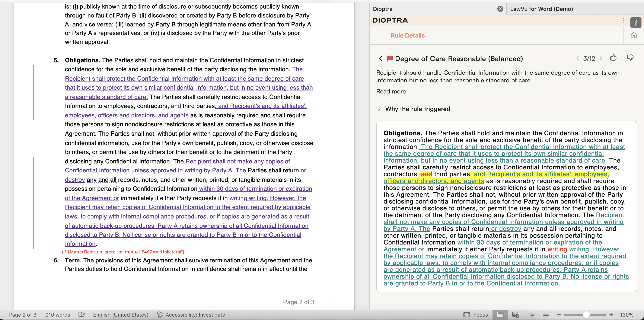The width and height of the screenshot is (644, 320).
Task: Go back using the left arrow beside the rule title
Action: 380,58
